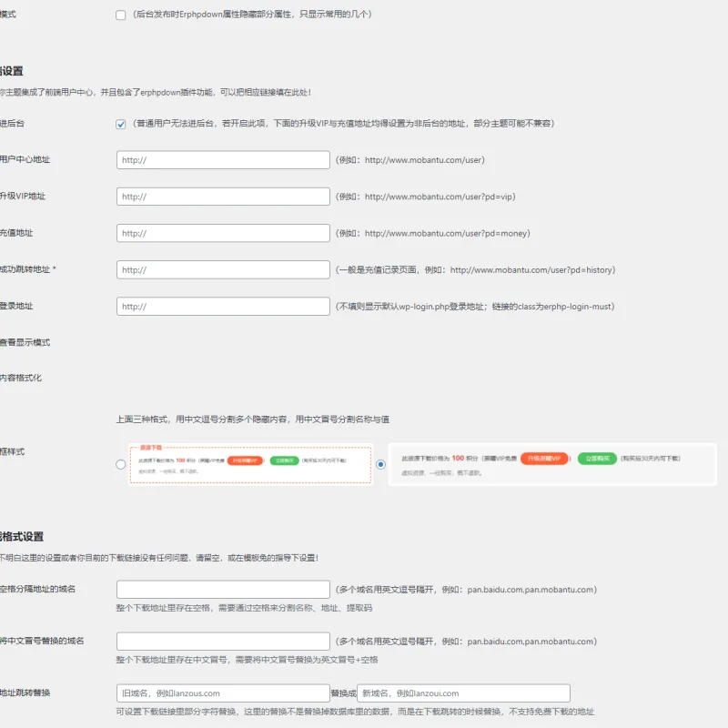Select the dashed-border 资源下载 box style radio
The image size is (728, 728).
click(121, 464)
